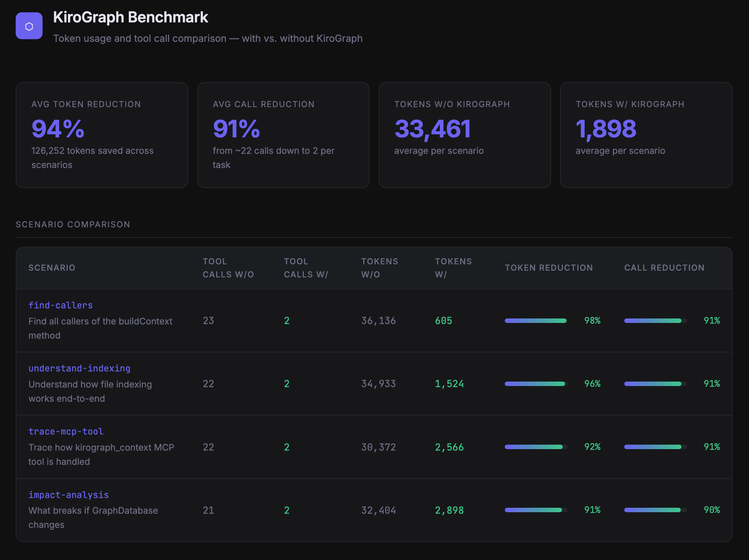749x560 pixels.
Task: Select the TOKENS W/O KIROGRAPH card label
Action: pyautogui.click(x=452, y=104)
